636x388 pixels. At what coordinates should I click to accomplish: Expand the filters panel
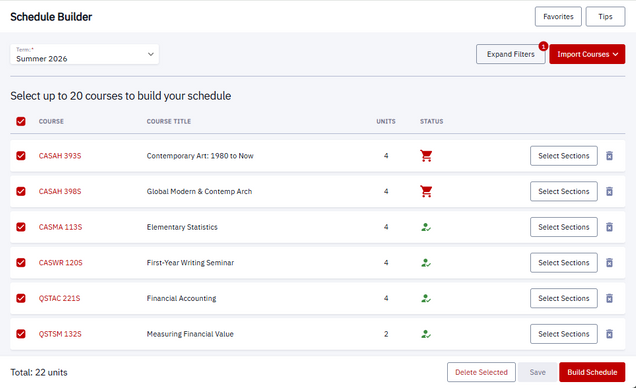click(510, 54)
